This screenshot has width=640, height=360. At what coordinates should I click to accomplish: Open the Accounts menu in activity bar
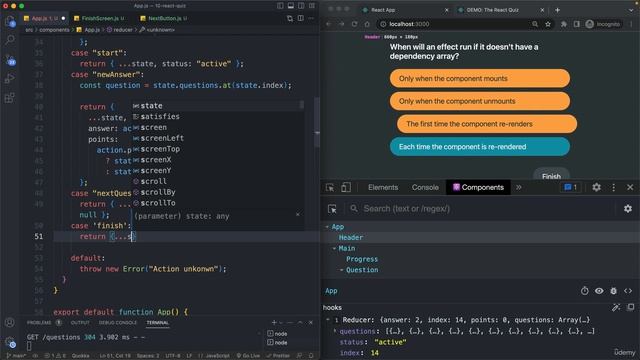click(10, 322)
